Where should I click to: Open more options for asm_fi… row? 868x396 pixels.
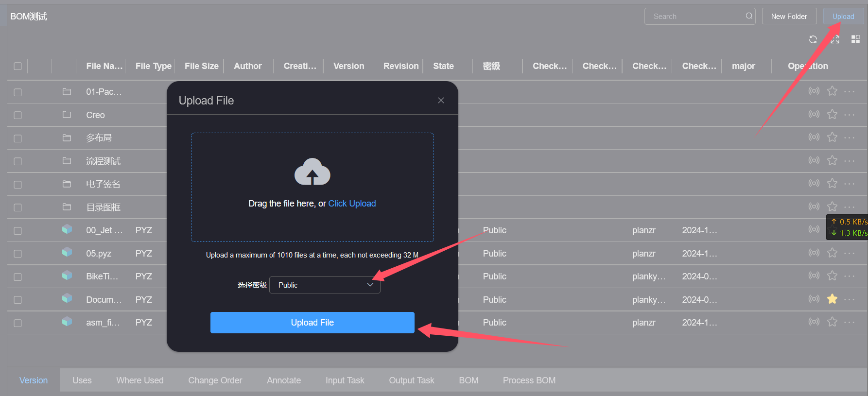point(849,322)
